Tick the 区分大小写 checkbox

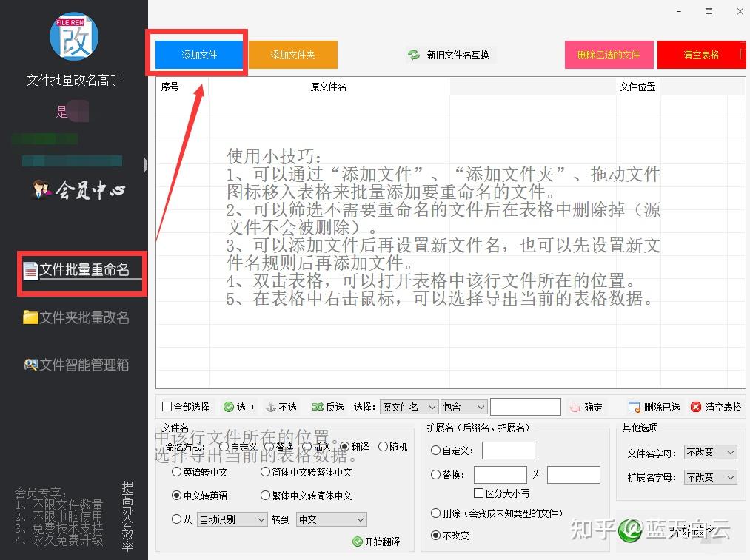tap(478, 493)
